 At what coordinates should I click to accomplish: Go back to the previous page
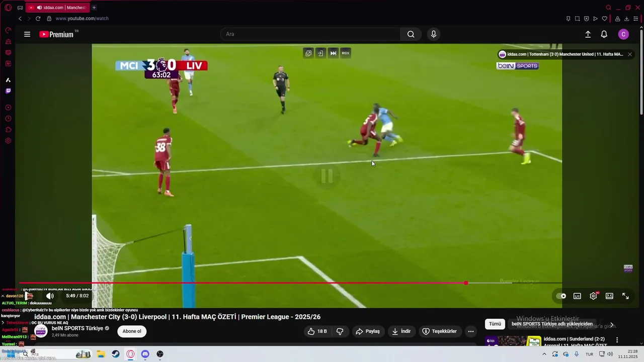click(20, 19)
